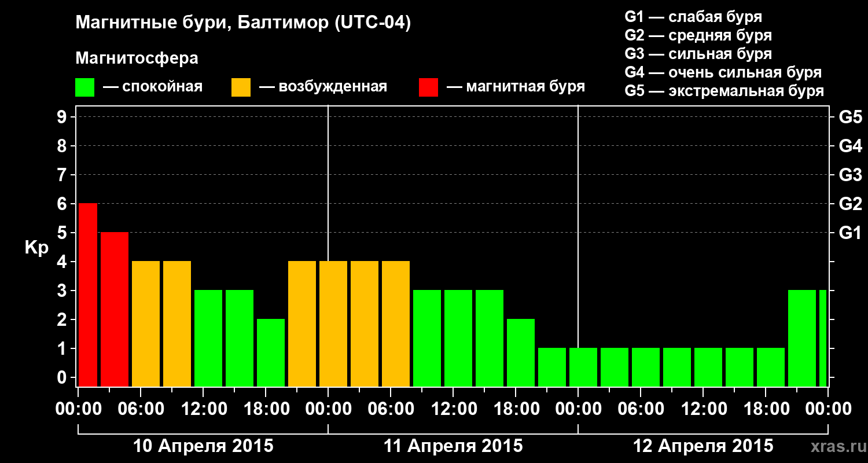Select the green Kp 2 bar on 11 April
Viewport: 868px width, 463px height.
[x=521, y=352]
